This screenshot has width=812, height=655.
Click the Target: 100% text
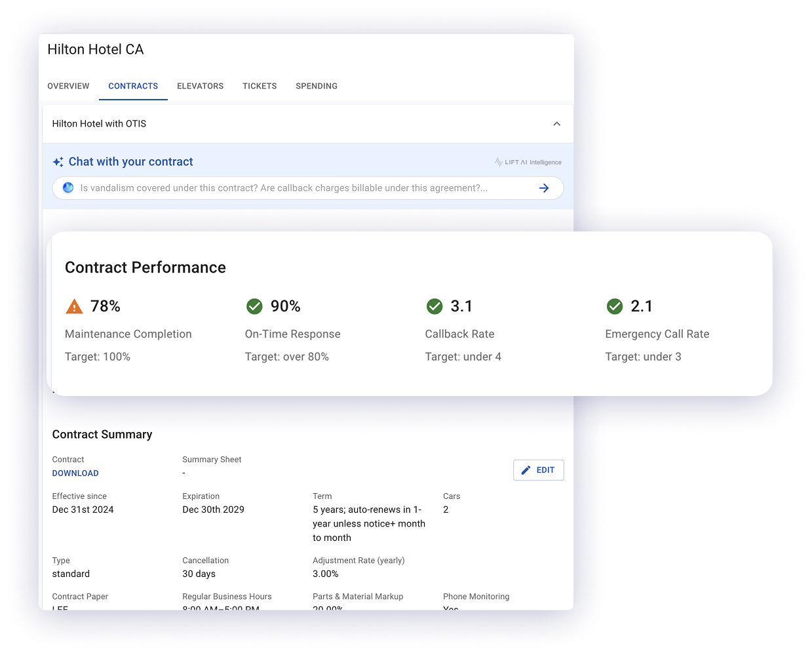coord(98,357)
